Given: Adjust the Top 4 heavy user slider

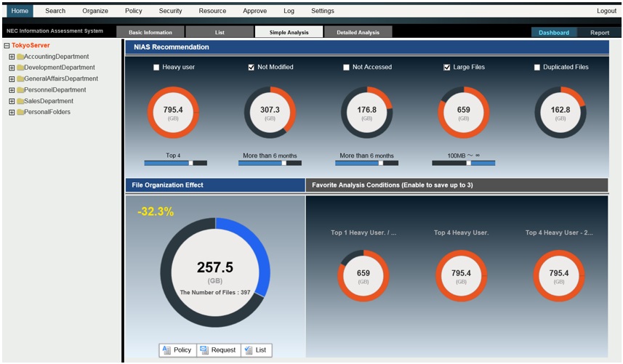Looking at the screenshot, I should pyautogui.click(x=176, y=163).
